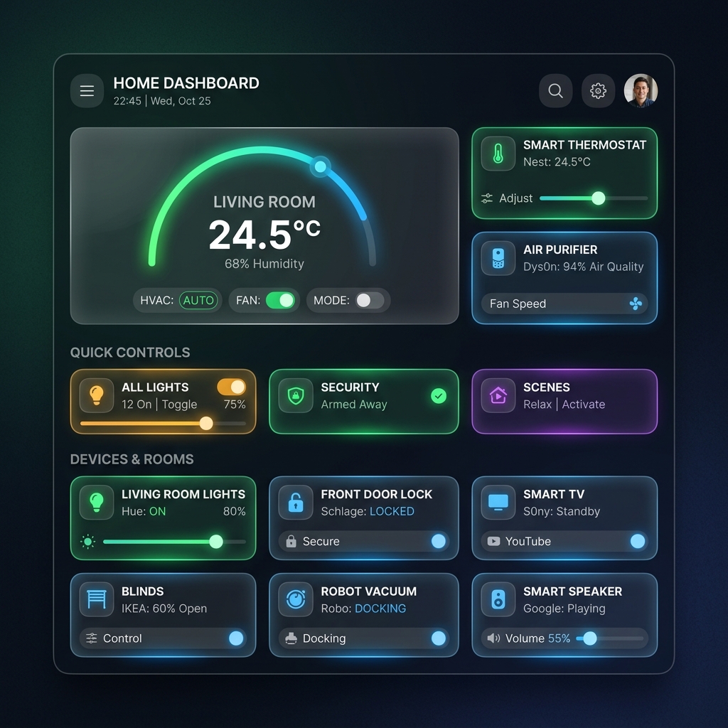
Task: Toggle the All Lights switch
Action: click(231, 387)
